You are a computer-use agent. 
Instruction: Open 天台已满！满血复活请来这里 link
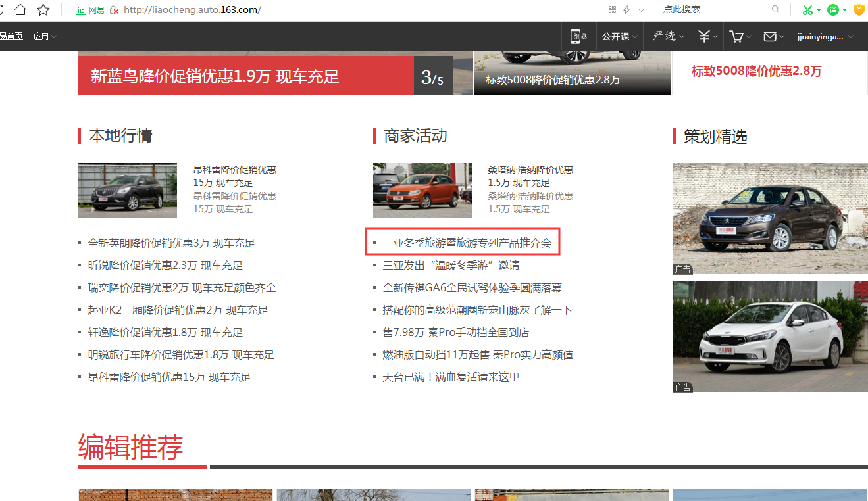coord(451,377)
